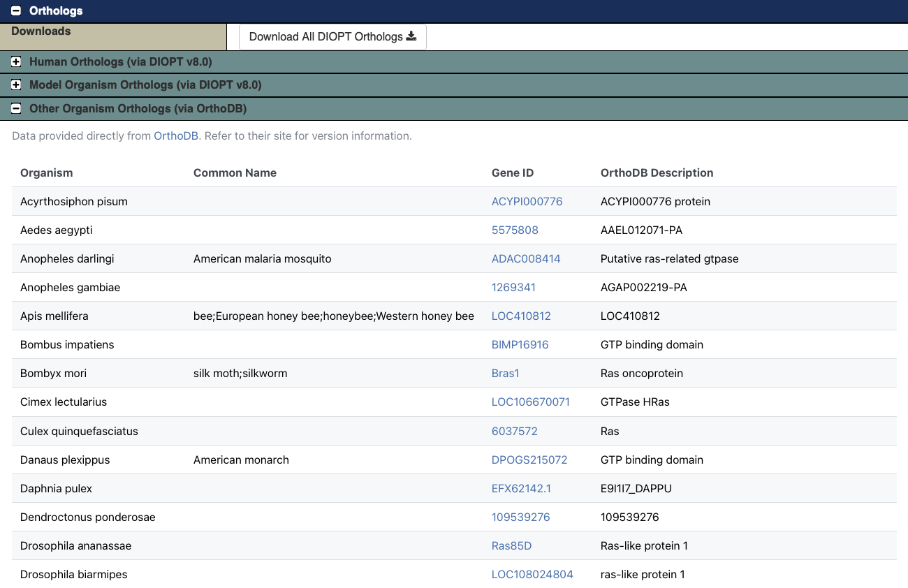This screenshot has height=588, width=908.
Task: Open gene link DPOGS215072 for Danaus plexippus
Action: [x=529, y=460]
